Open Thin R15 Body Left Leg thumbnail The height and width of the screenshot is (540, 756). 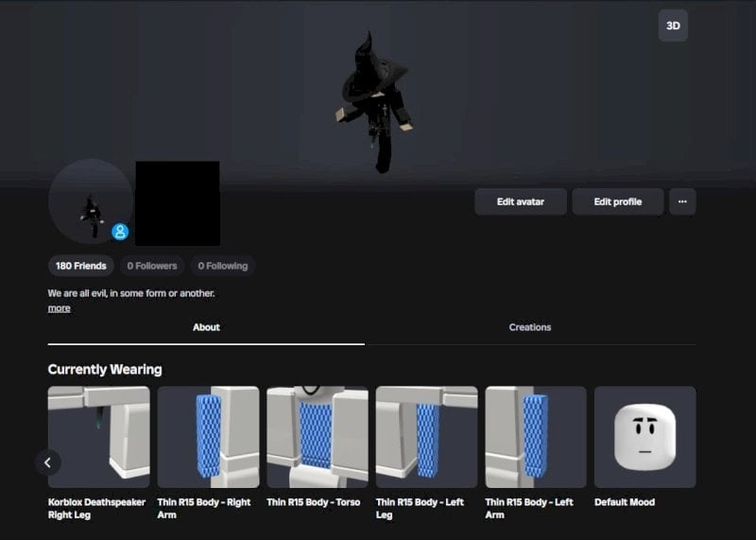point(427,437)
